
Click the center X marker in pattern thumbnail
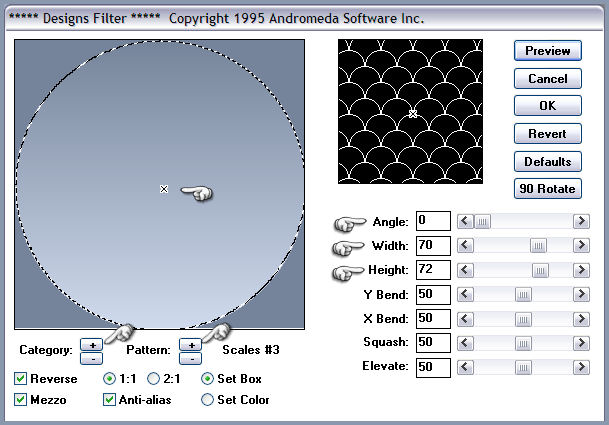click(x=413, y=114)
